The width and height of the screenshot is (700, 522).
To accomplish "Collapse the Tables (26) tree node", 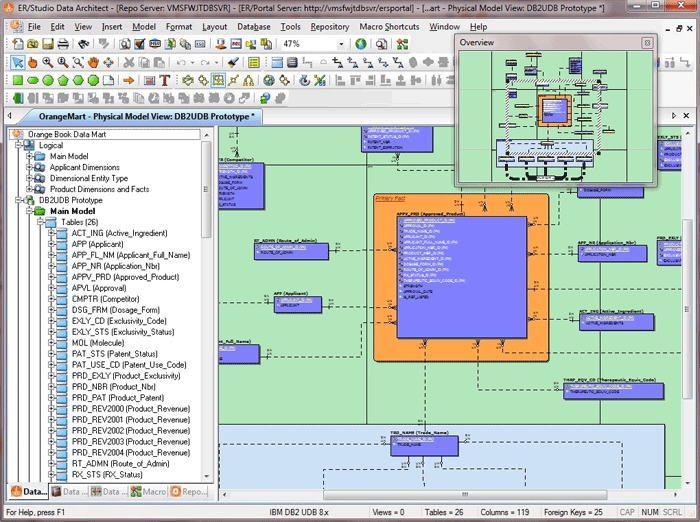I will (x=40, y=222).
